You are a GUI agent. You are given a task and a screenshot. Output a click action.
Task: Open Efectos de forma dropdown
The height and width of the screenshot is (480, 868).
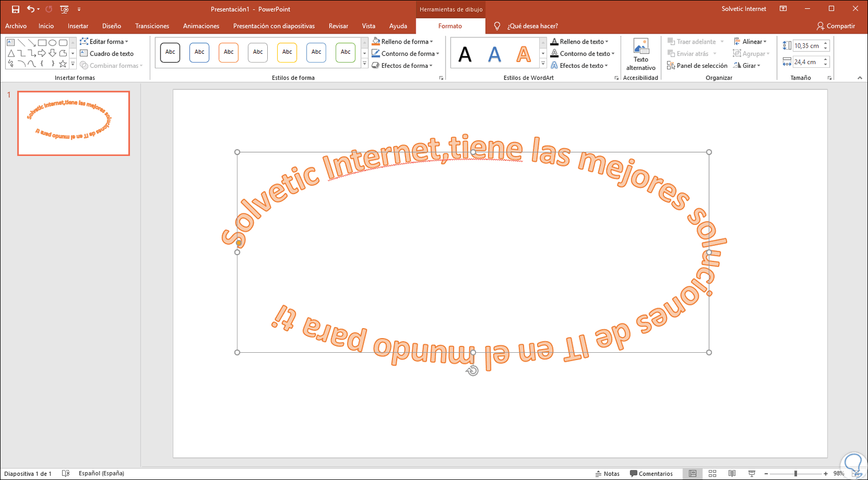(402, 66)
